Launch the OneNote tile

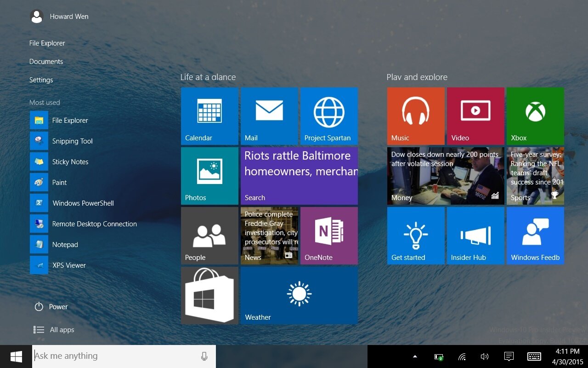point(329,236)
